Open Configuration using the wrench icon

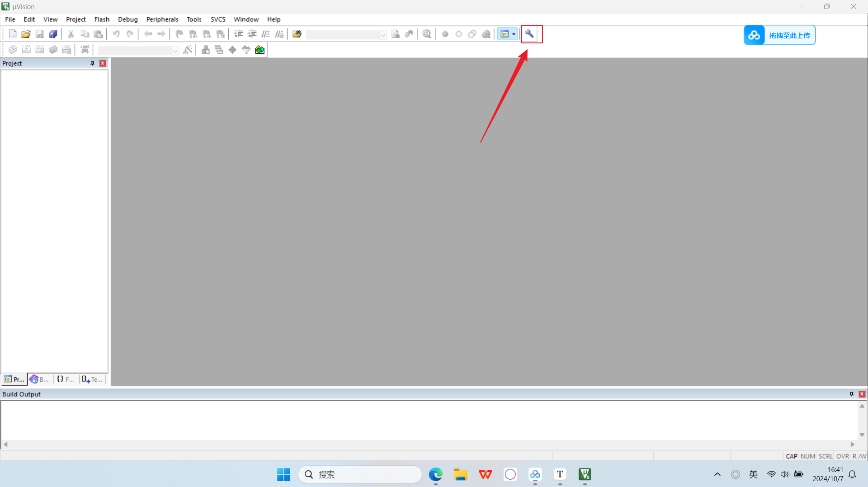[x=529, y=34]
